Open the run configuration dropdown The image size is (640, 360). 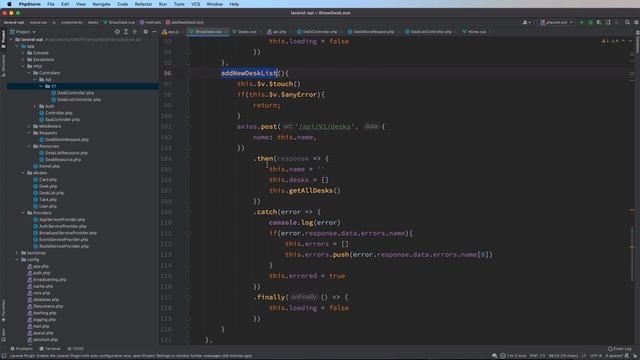pyautogui.click(x=557, y=22)
